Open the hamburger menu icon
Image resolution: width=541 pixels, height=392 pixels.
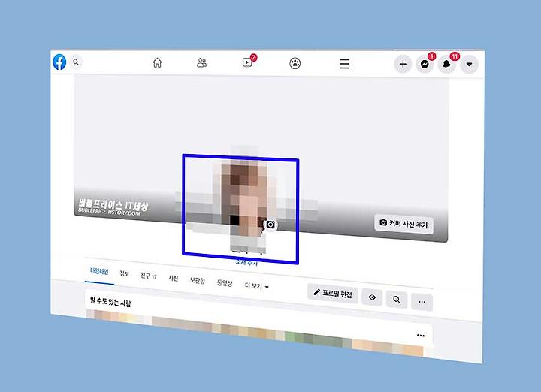[x=345, y=64]
